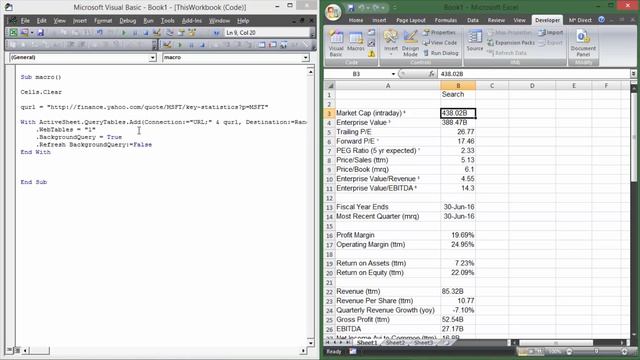Click VBA code window vertical scroll down arrow
This screenshot has width=640, height=360.
311,343
